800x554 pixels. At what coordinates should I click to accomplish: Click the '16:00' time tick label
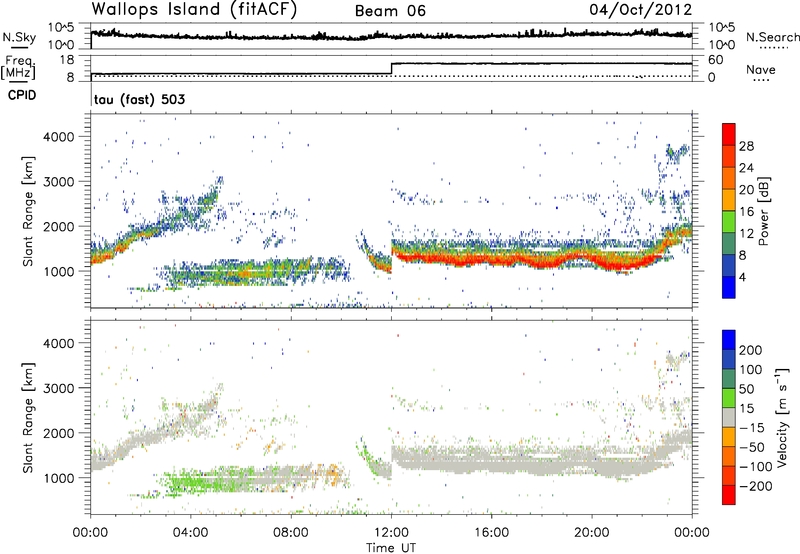tap(491, 533)
